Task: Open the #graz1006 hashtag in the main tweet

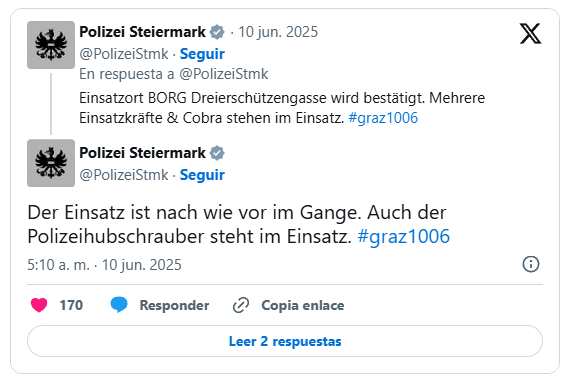Action: [404, 236]
